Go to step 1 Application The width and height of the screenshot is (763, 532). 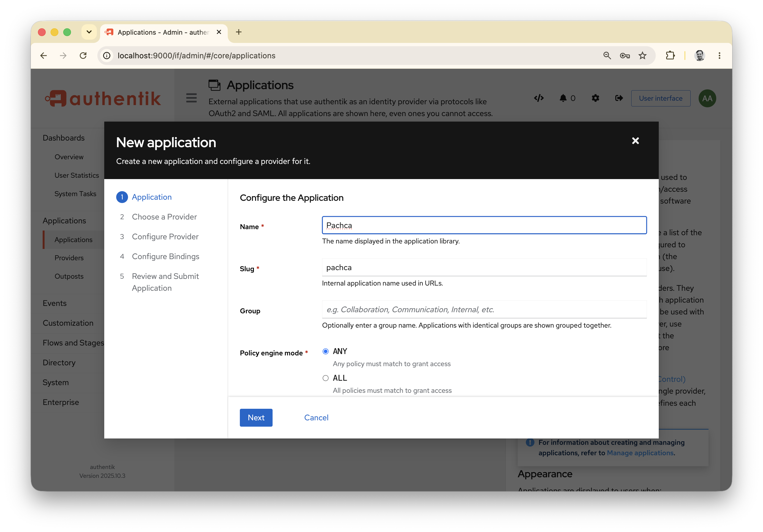point(144,197)
